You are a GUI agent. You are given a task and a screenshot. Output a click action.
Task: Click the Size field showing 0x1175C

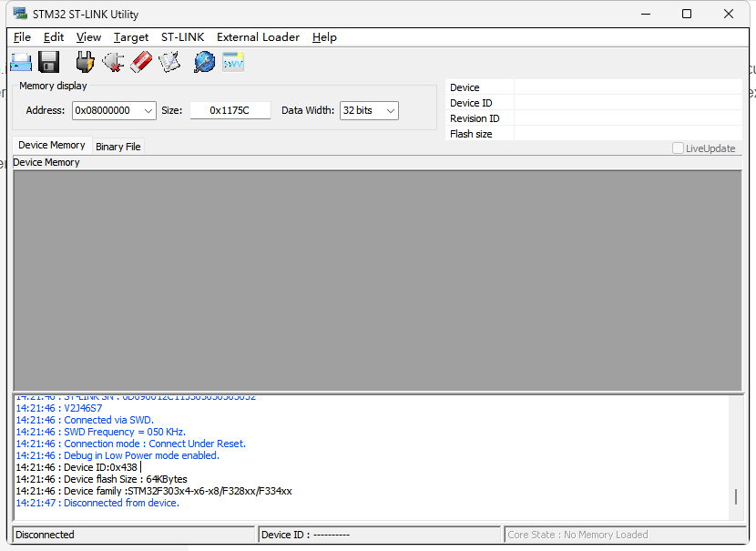point(230,110)
